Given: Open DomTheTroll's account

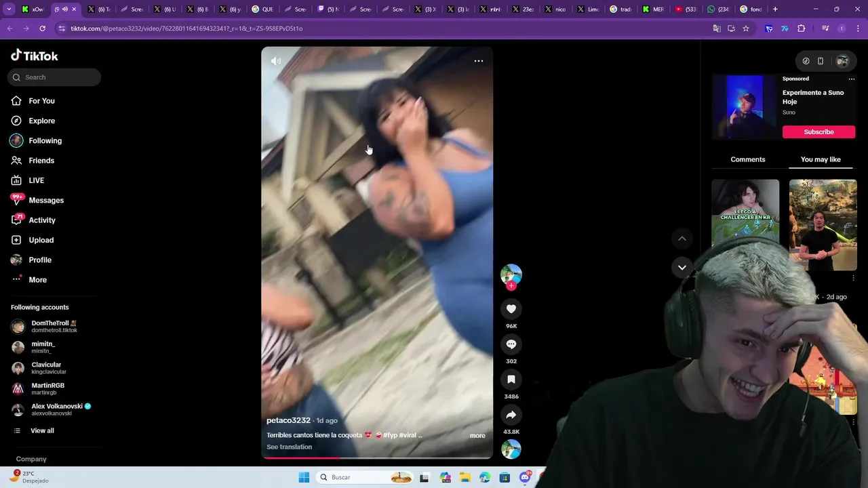Looking at the screenshot, I should (54, 327).
